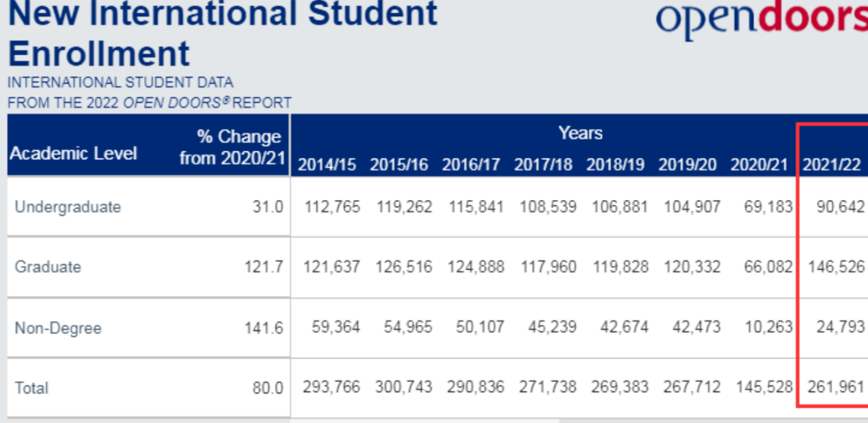Click the 2022 Open Doors Report subtitle
Screen dimensions: 868x423
(149, 103)
